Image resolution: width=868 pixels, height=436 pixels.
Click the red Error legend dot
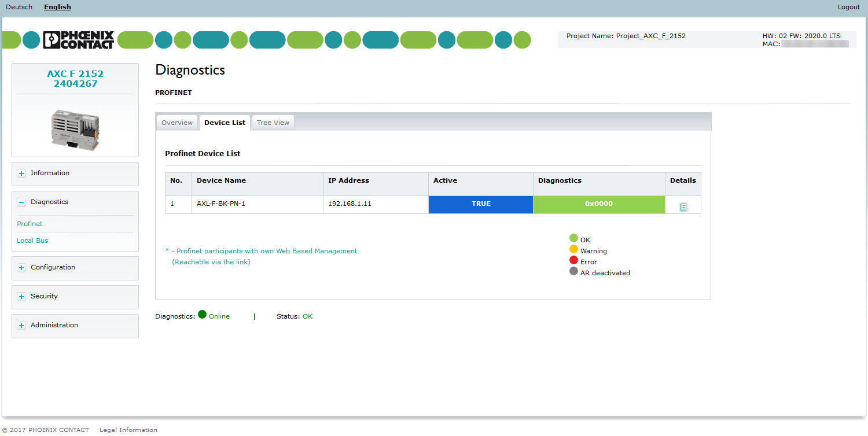[x=573, y=260]
